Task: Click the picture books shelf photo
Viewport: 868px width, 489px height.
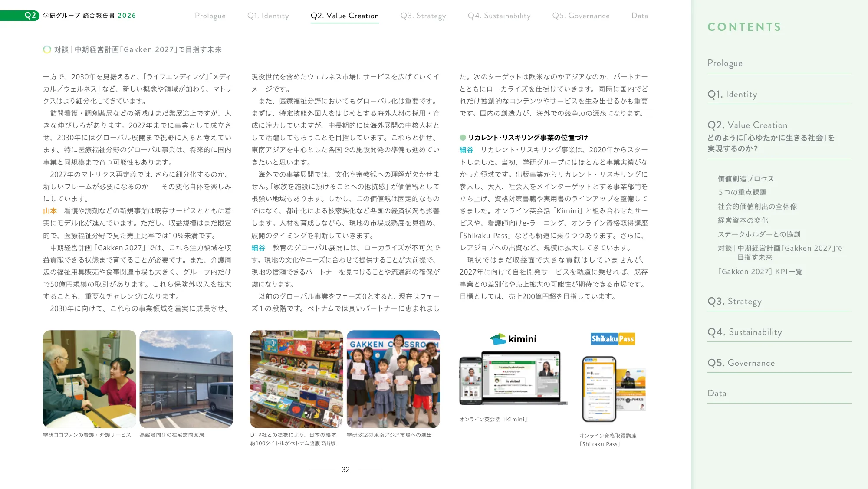Action: tap(296, 379)
